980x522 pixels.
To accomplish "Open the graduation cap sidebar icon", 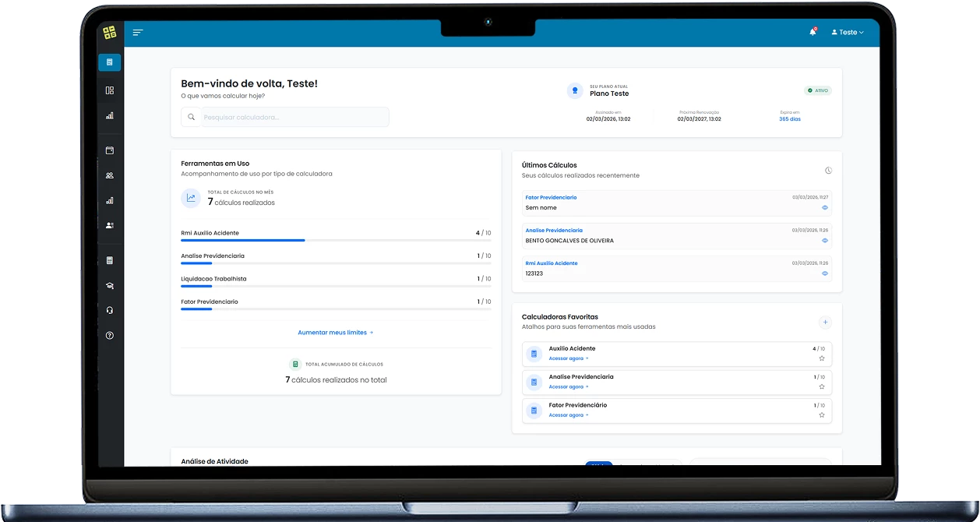I will pos(110,285).
